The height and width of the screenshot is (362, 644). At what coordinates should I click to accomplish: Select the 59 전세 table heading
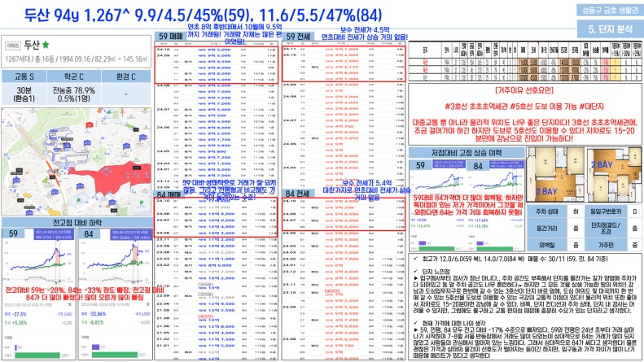pyautogui.click(x=298, y=36)
